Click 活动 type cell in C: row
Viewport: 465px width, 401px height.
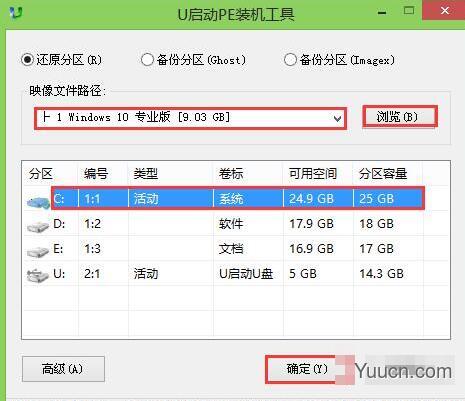[x=146, y=199]
